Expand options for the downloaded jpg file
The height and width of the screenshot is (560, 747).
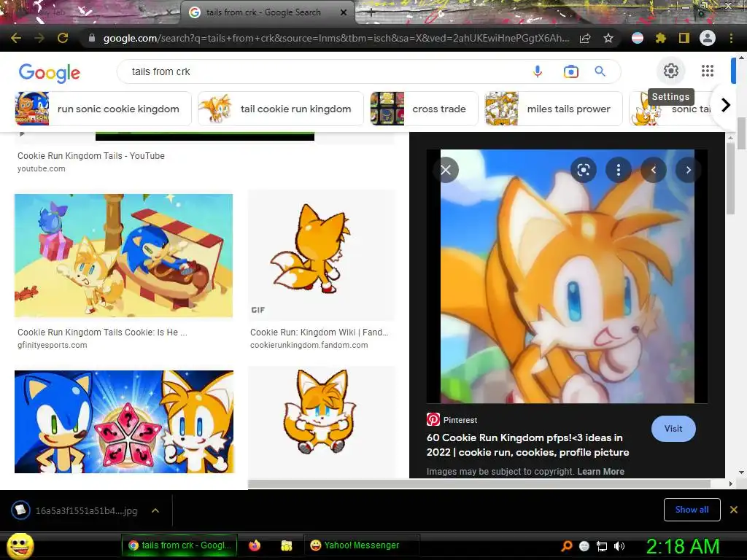(x=155, y=510)
